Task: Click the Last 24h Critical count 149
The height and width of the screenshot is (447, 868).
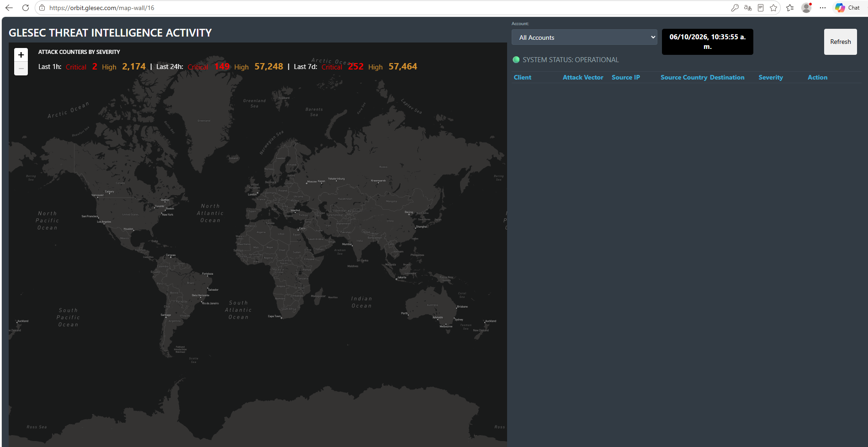Action: pos(222,66)
